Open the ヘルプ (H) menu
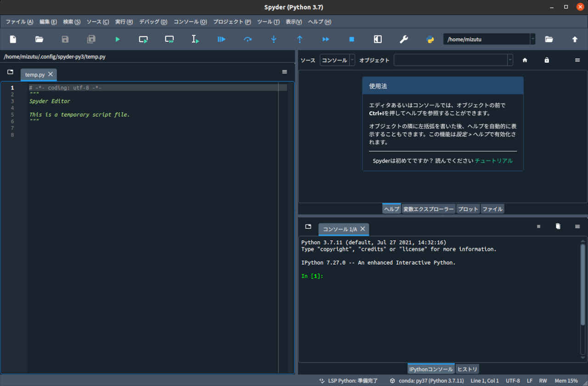The height and width of the screenshot is (386, 588). pyautogui.click(x=319, y=22)
